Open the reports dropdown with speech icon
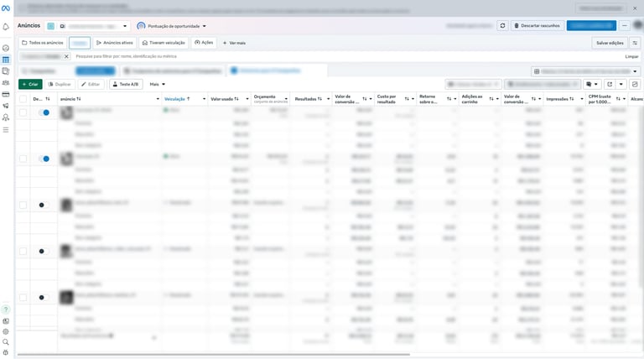The width and height of the screenshot is (644, 359). [x=592, y=84]
